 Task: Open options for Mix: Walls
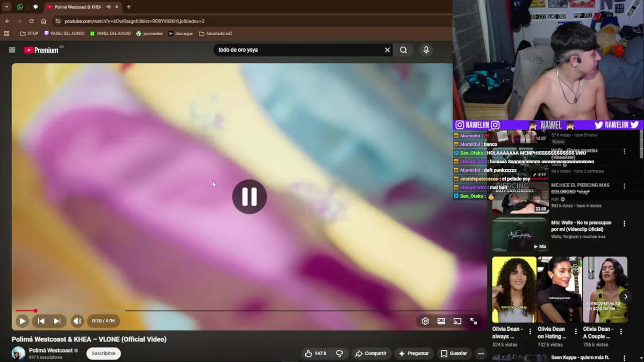pos(624,224)
